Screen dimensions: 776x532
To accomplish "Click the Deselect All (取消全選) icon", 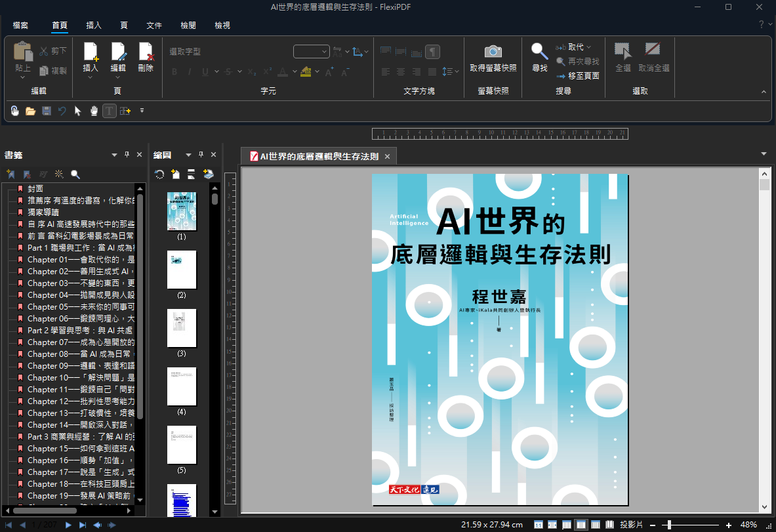I will point(653,49).
